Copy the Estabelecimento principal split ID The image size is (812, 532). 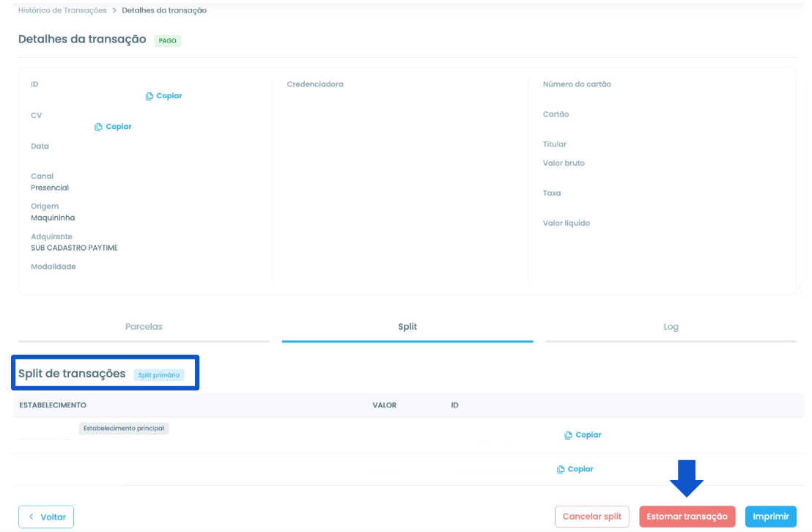583,435
